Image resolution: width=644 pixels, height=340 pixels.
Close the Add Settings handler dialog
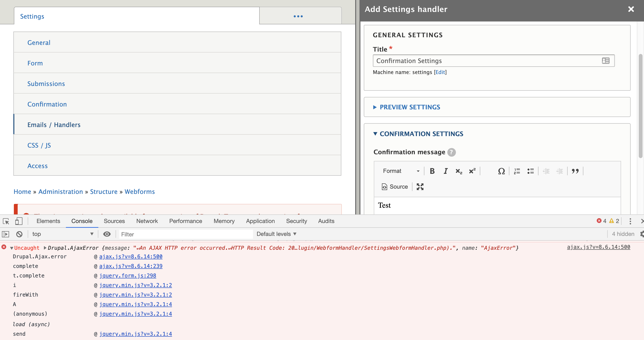[x=631, y=9]
